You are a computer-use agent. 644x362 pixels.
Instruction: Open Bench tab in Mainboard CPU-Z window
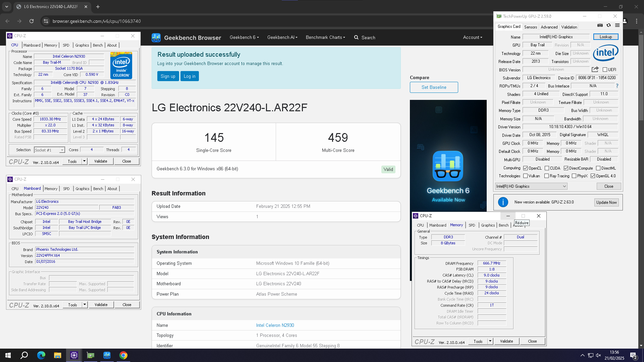[x=98, y=189]
